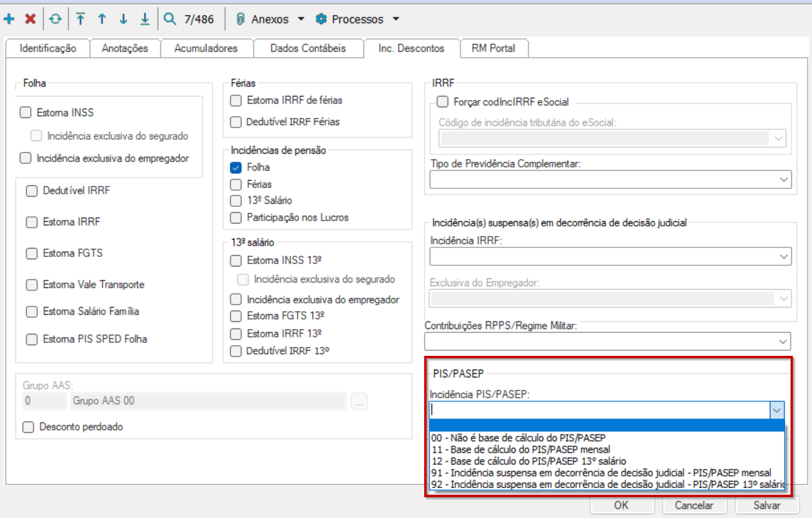The width and height of the screenshot is (812, 518).
Task: Select option 11 - Base de cálculo PIS/PASEP mensal
Action: point(520,449)
